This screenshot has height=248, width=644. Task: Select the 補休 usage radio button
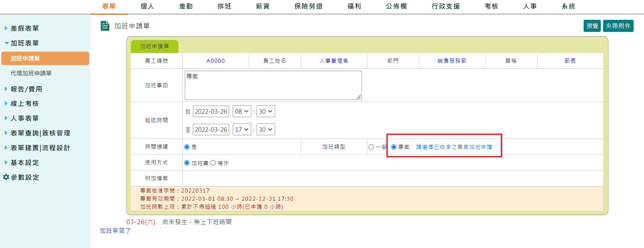[213, 163]
